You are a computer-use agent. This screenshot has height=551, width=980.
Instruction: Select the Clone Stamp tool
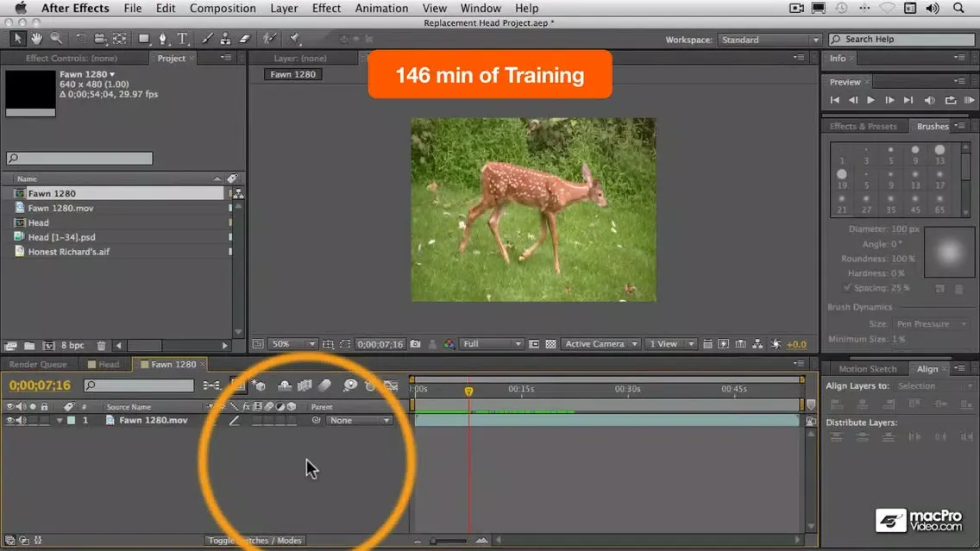(x=226, y=39)
